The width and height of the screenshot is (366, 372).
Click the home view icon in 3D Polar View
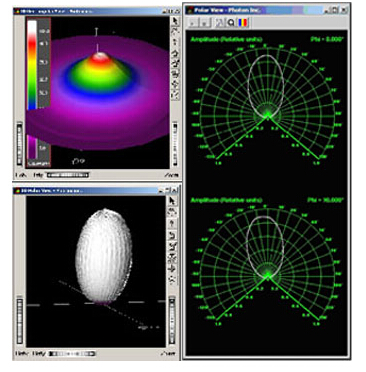[x=172, y=235]
